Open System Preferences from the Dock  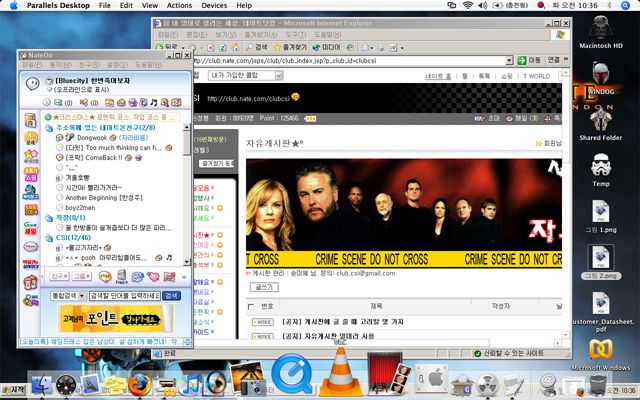[x=431, y=379]
